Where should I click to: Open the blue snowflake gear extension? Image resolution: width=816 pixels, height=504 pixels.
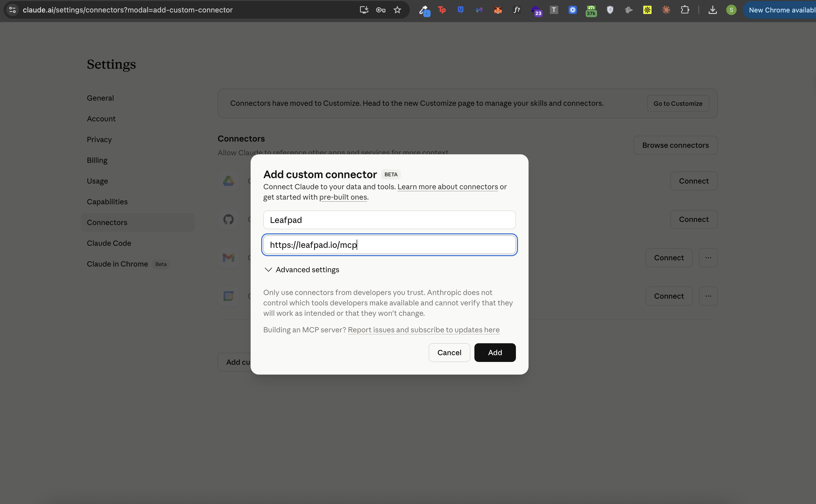coord(572,10)
